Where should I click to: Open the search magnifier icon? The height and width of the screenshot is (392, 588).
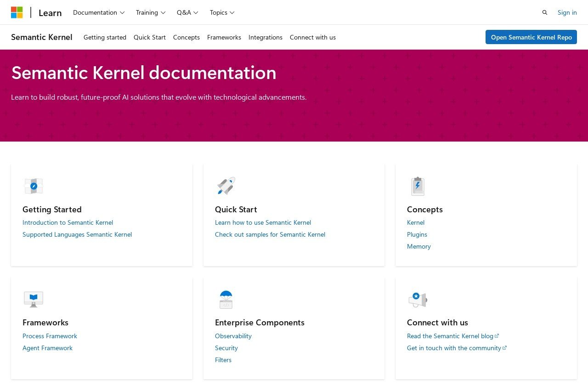pos(545,12)
